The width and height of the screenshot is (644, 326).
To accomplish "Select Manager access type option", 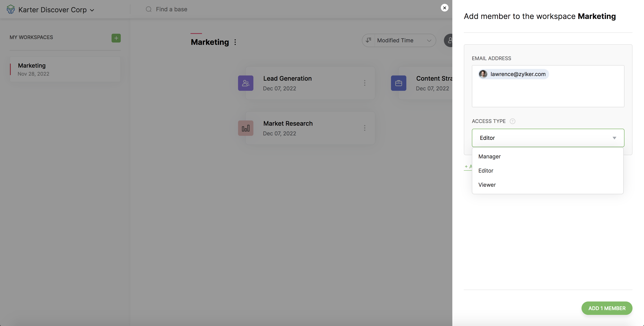I will 490,156.
